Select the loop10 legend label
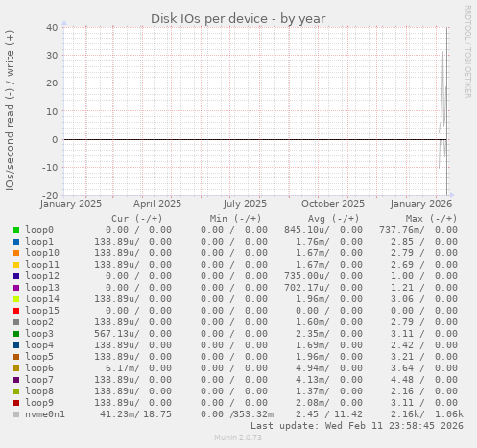Screen dimensions: 477x448 click(42, 253)
